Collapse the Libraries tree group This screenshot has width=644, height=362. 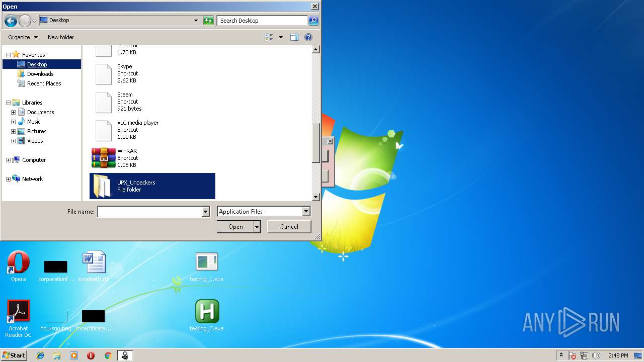pyautogui.click(x=8, y=103)
